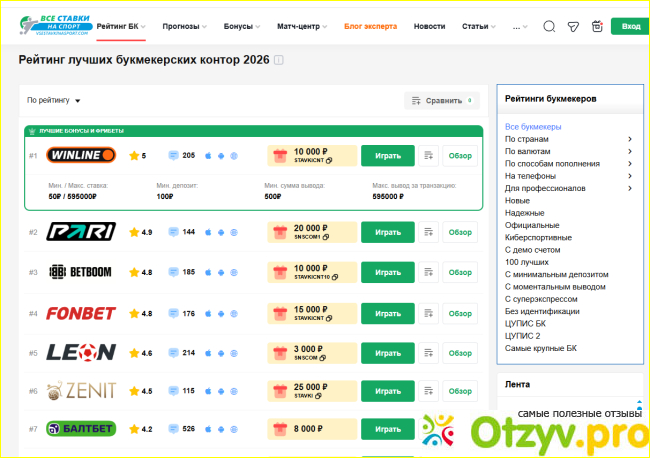Click the Apple platform icon in Winline row
This screenshot has width=650, height=458.
pyautogui.click(x=208, y=156)
